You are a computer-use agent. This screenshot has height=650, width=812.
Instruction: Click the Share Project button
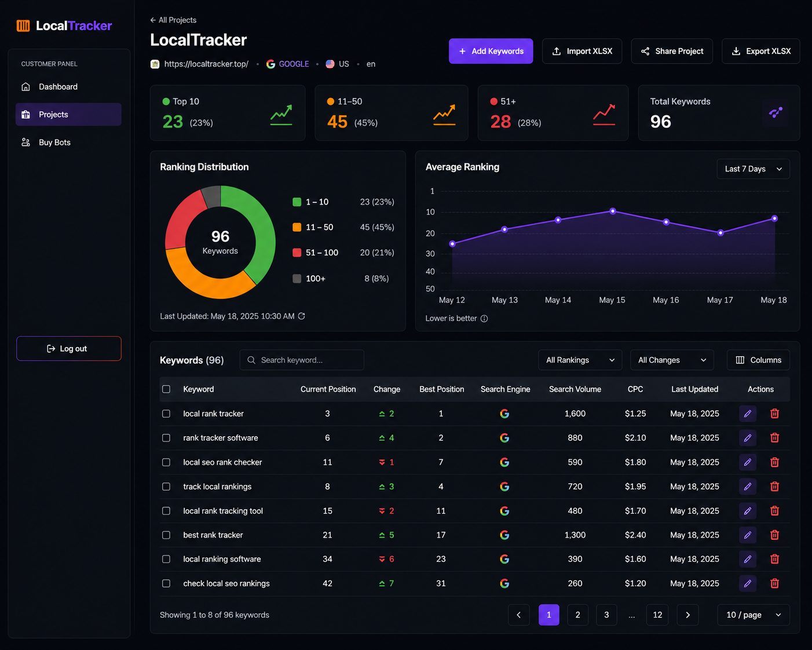672,51
